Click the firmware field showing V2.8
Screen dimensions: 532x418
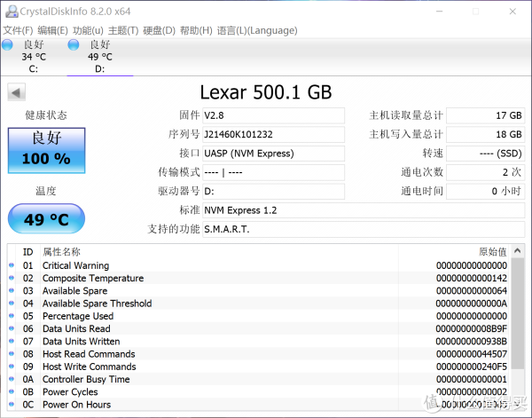[x=273, y=115]
